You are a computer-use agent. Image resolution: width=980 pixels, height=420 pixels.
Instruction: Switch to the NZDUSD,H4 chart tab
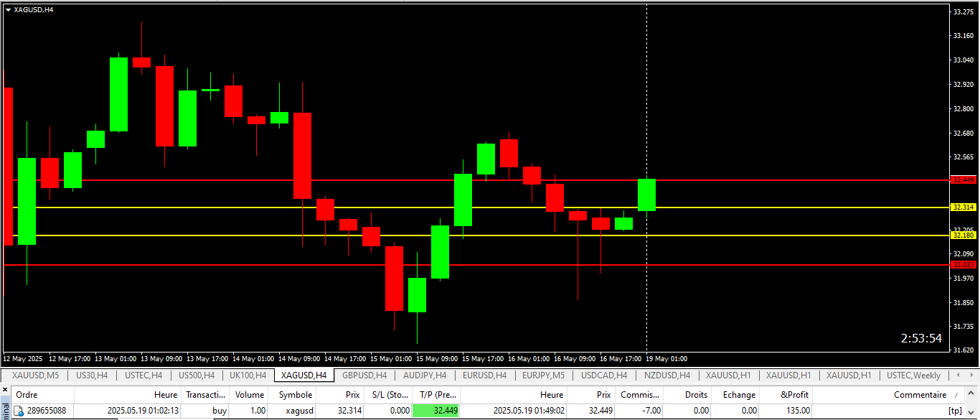[x=667, y=375]
